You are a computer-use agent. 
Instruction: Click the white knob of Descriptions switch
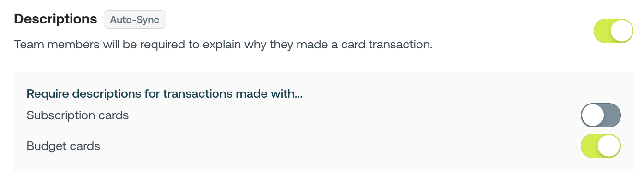[621, 31]
